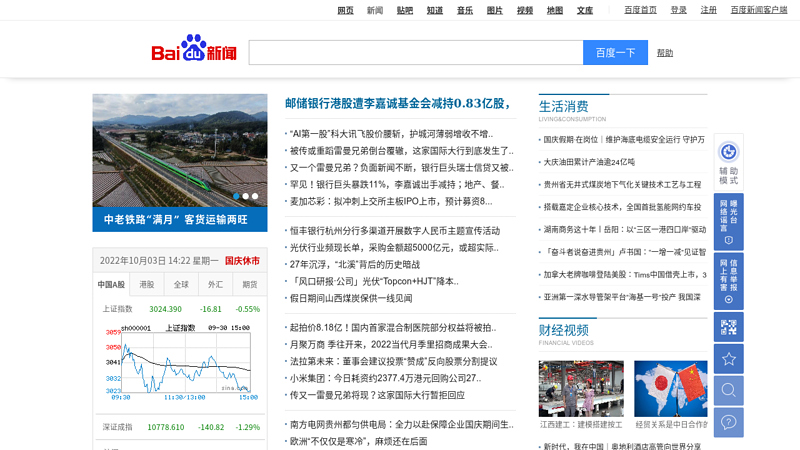
Task: Click the 注册 register link
Action: coord(709,10)
